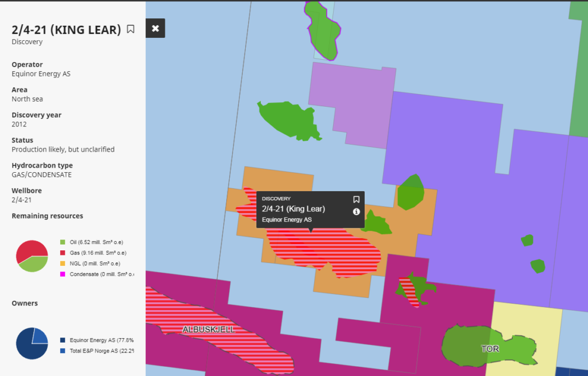Select the ALBUSKJELL field on the map

tap(208, 330)
